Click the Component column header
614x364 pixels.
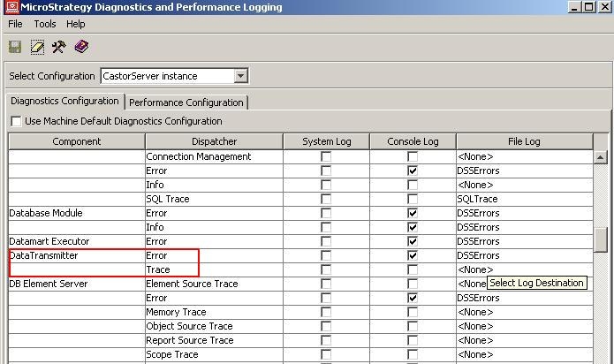coord(77,141)
